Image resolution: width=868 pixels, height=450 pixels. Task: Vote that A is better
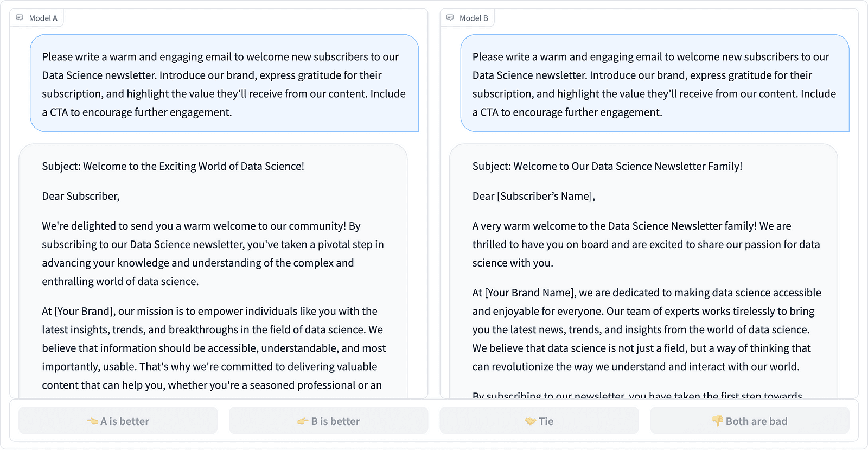click(x=118, y=421)
